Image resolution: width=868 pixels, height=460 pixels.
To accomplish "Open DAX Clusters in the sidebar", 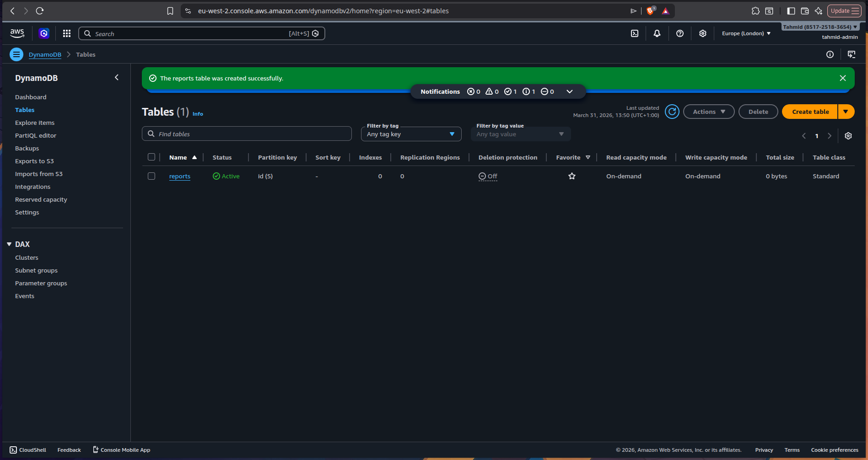I will tap(27, 257).
